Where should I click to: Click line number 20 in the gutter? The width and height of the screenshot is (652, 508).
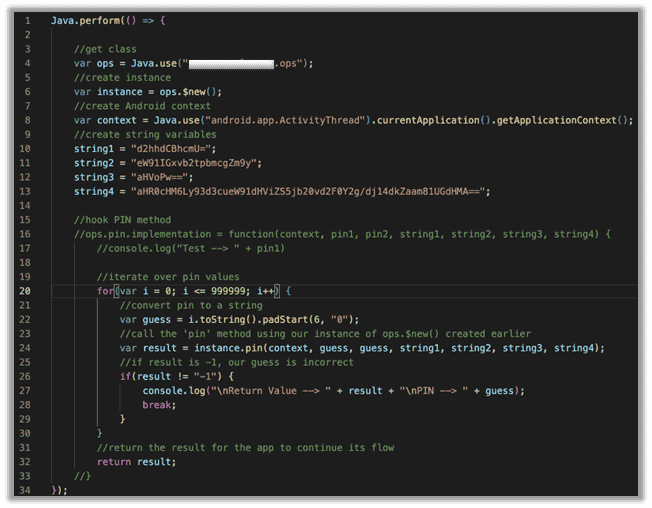(25, 291)
